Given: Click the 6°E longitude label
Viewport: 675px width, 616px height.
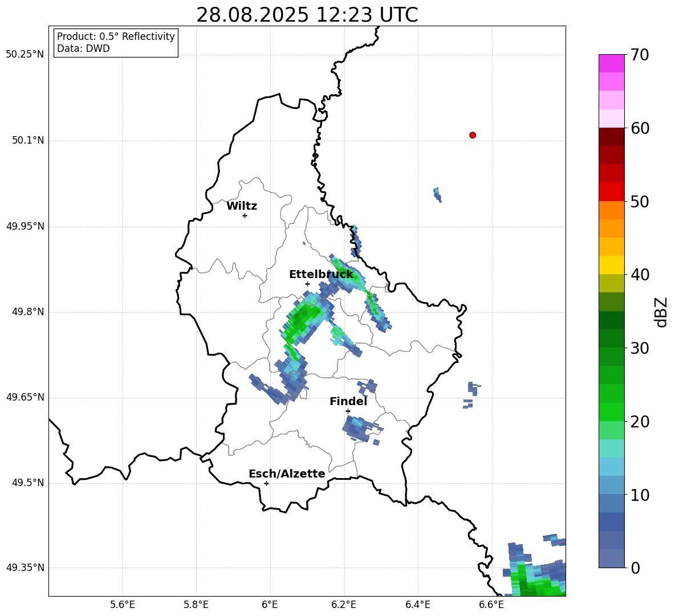Looking at the screenshot, I should (270, 605).
